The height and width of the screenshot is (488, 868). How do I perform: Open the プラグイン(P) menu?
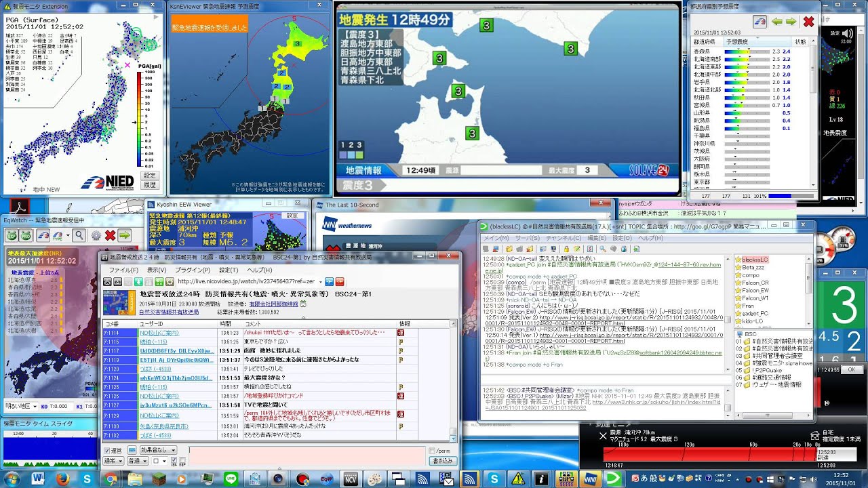pos(193,270)
